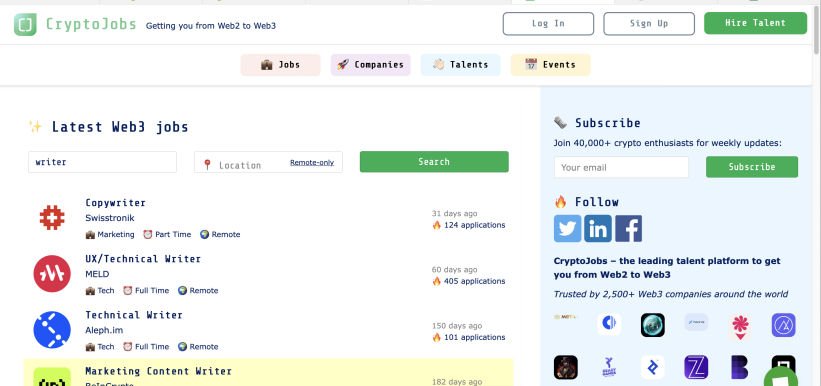This screenshot has width=821, height=386.
Task: Select Full Time tag on Aleph.im row
Action: (x=146, y=347)
